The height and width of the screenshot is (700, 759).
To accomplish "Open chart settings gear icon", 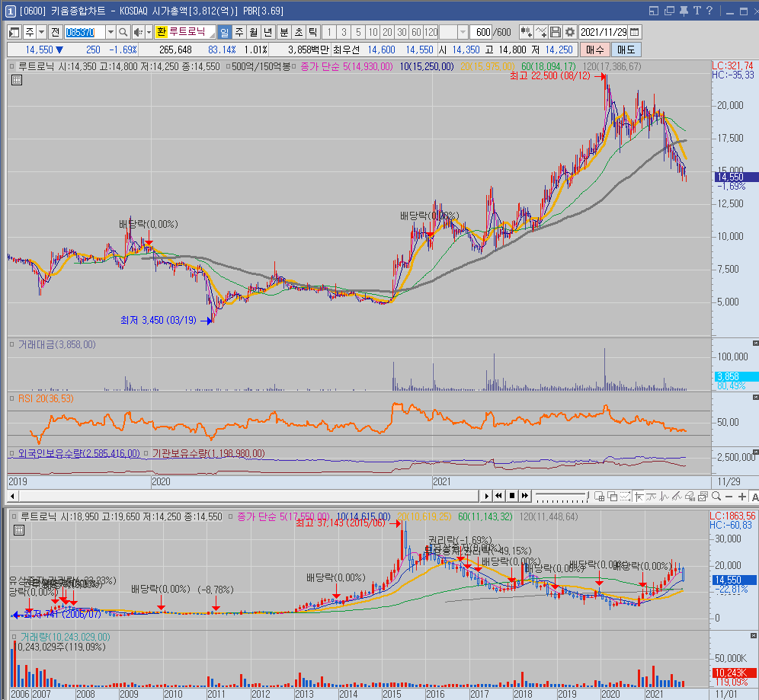I will [x=570, y=32].
